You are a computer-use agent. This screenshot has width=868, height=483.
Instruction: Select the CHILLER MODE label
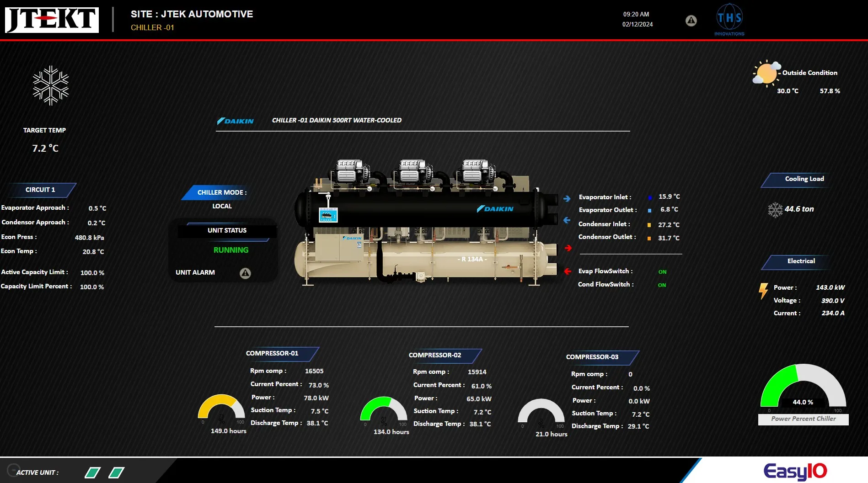222,193
